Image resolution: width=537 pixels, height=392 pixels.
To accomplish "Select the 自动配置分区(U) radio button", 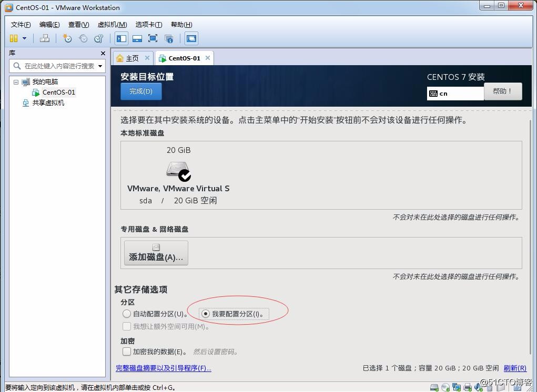I will pyautogui.click(x=127, y=314).
